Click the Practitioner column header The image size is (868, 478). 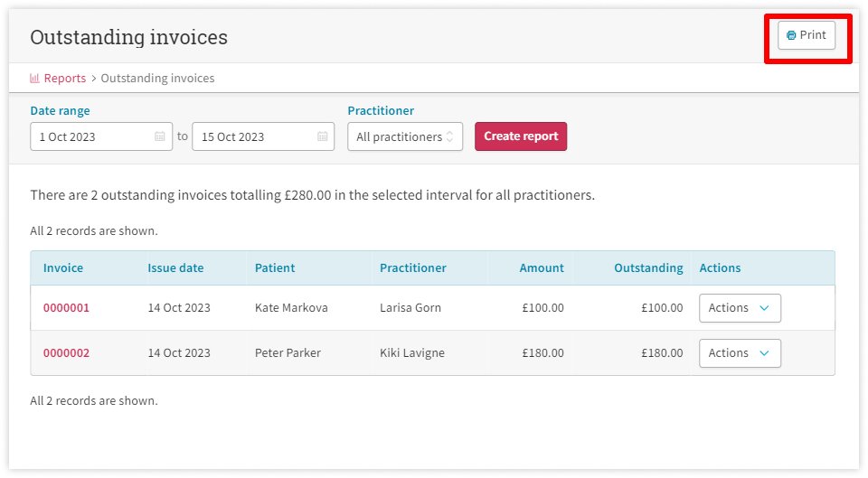pyautogui.click(x=412, y=268)
